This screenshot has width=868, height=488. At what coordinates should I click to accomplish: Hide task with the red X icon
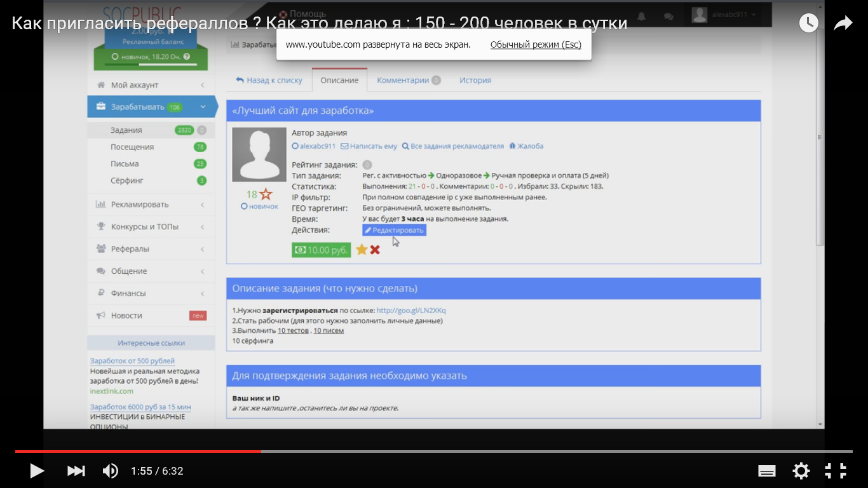375,250
